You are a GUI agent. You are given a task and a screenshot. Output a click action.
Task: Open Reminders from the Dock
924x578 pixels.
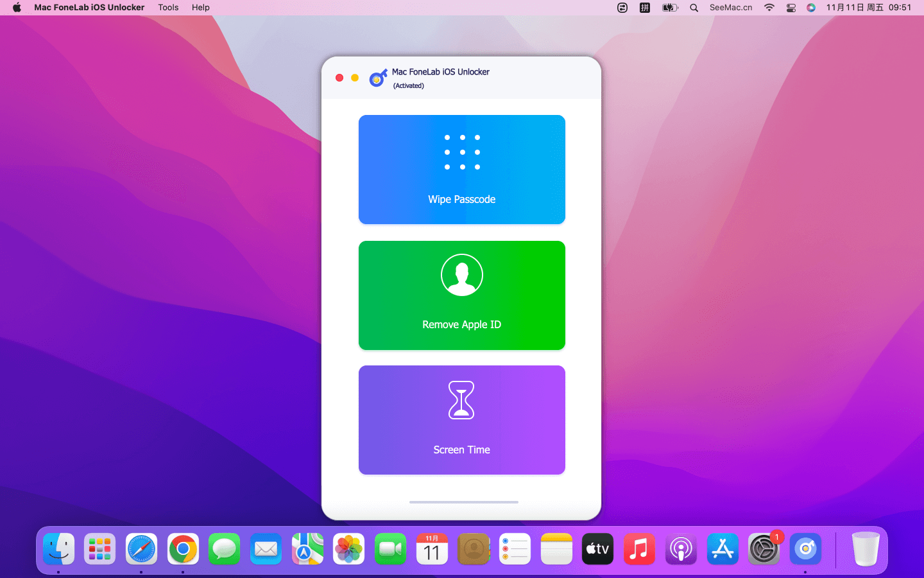click(515, 549)
